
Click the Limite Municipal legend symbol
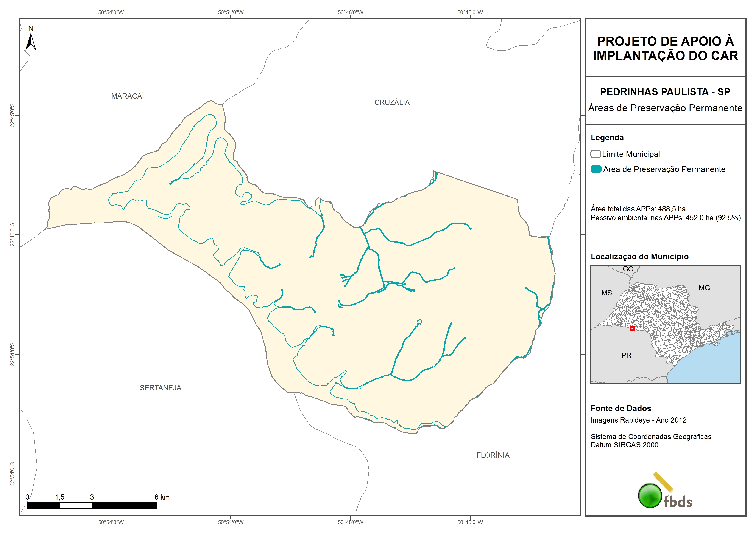(x=595, y=154)
